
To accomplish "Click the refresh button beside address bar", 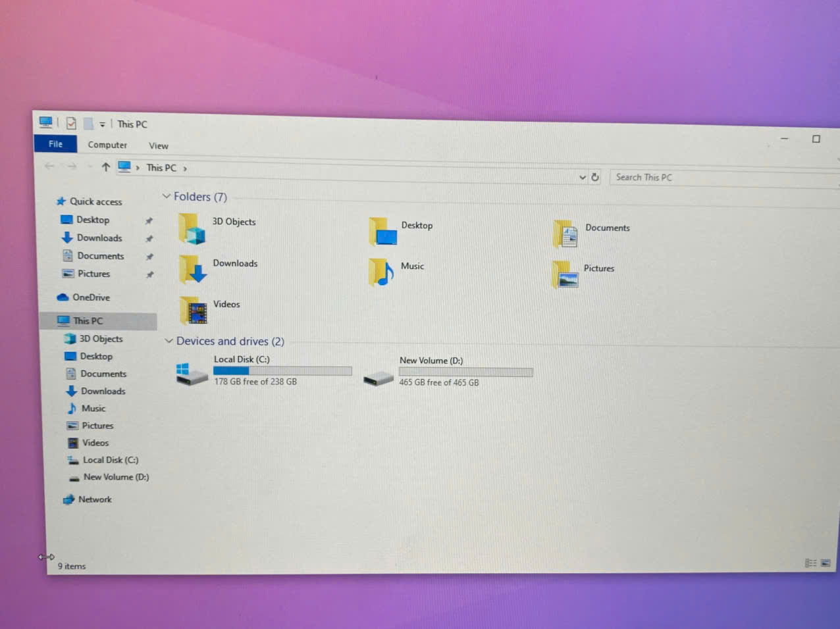I will click(595, 177).
